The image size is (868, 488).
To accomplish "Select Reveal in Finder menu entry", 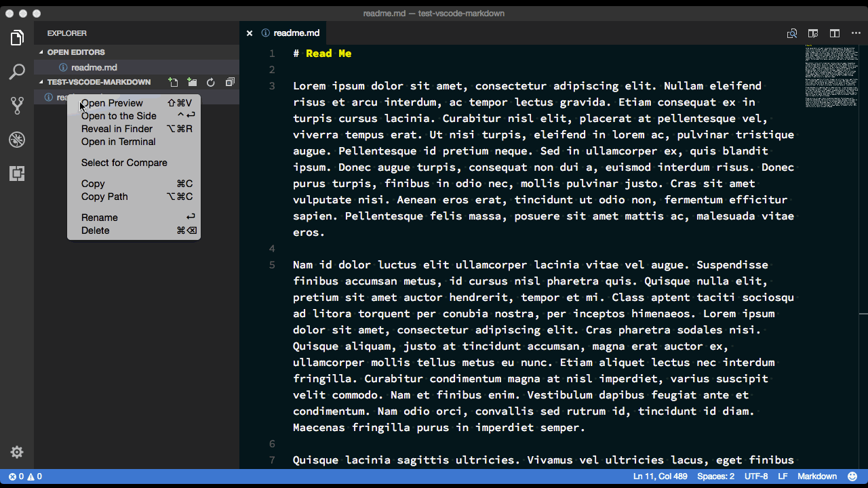I will [x=134, y=129].
